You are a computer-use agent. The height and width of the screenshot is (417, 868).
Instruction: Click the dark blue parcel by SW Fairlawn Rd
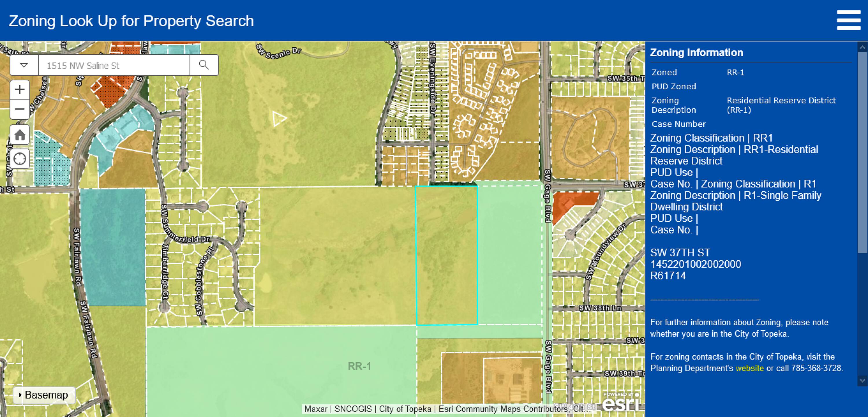(x=113, y=247)
